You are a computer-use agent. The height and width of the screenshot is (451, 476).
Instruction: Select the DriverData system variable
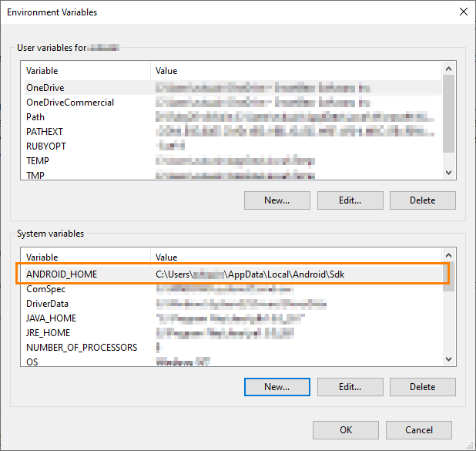233,304
